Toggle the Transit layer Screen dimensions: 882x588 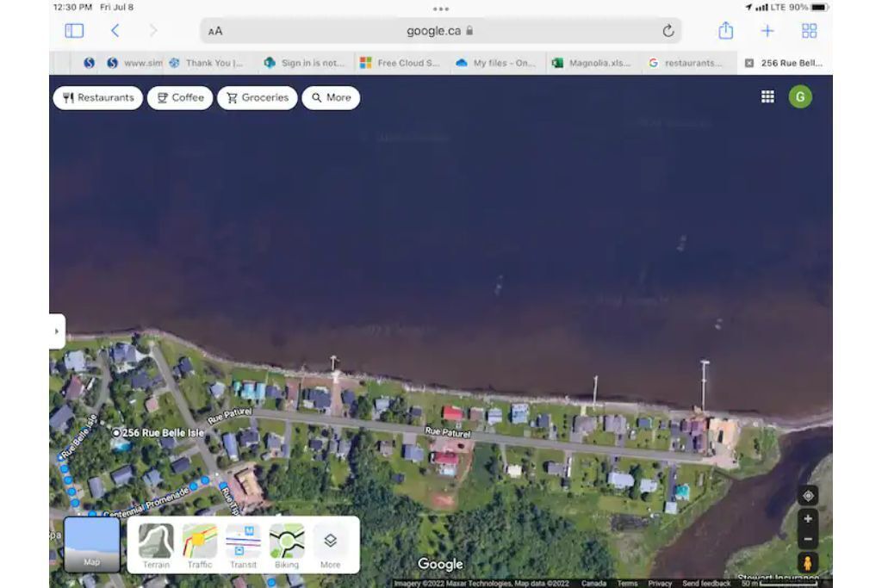click(243, 546)
